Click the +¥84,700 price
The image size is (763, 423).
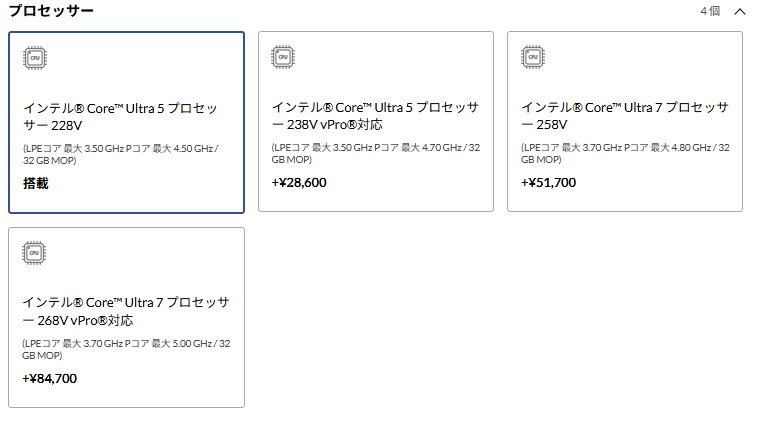tap(50, 379)
